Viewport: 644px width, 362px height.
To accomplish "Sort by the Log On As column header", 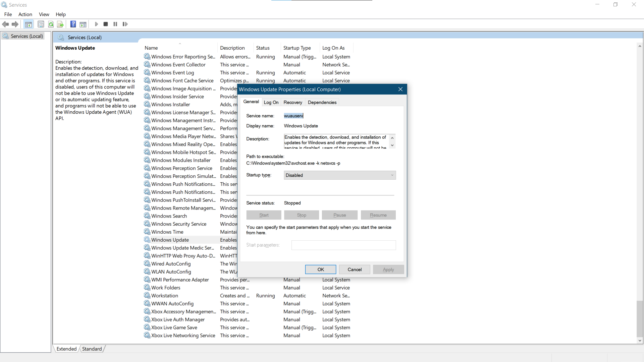I will click(336, 48).
